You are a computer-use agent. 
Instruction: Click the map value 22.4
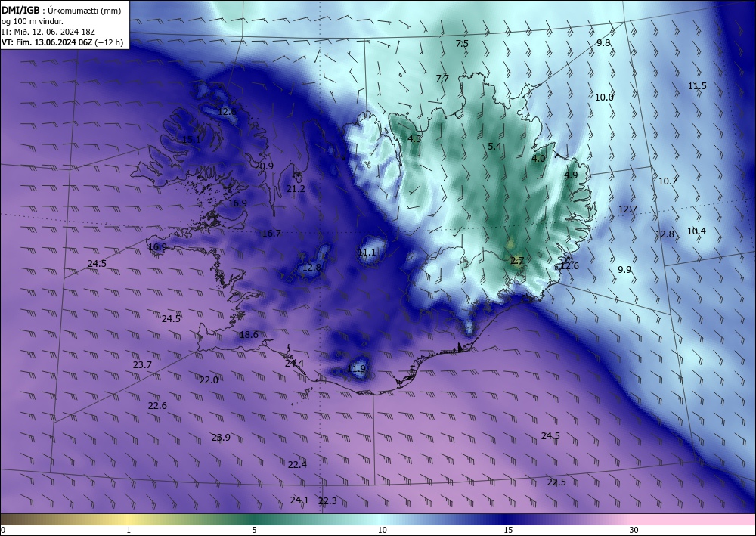point(297,465)
